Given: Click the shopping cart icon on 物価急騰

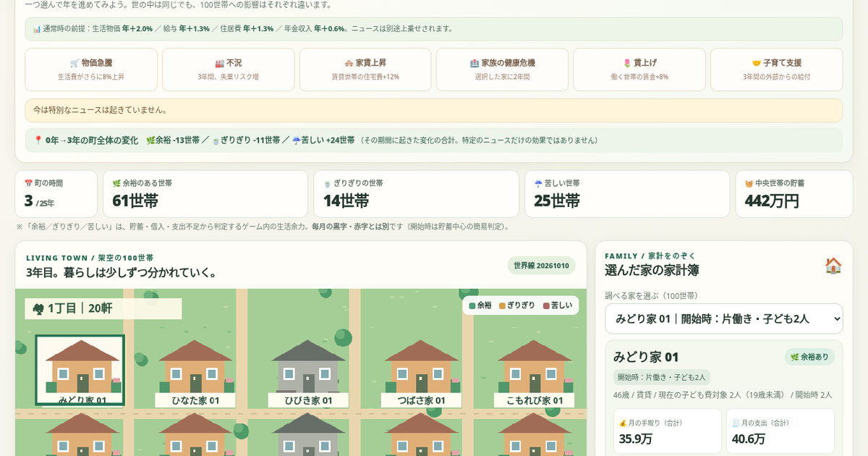Looking at the screenshot, I should [x=75, y=63].
